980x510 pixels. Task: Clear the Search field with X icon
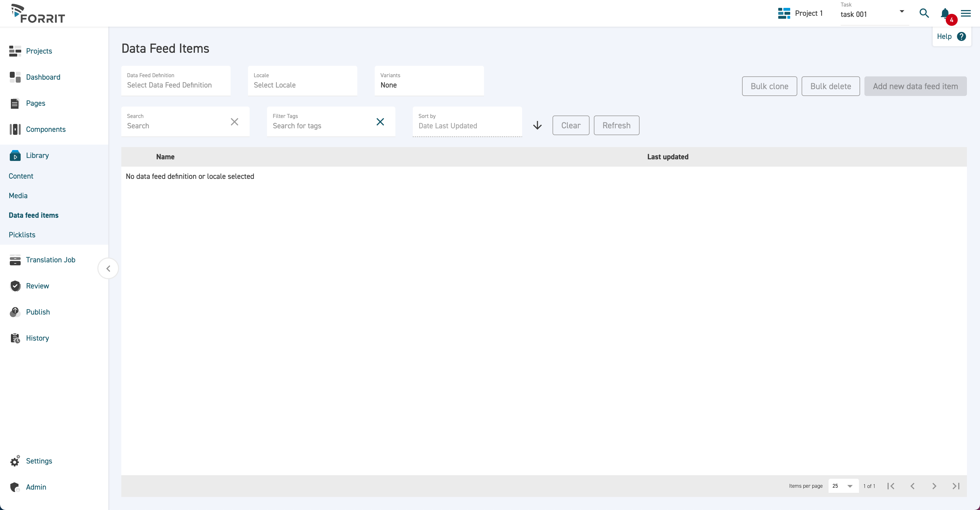tap(234, 122)
